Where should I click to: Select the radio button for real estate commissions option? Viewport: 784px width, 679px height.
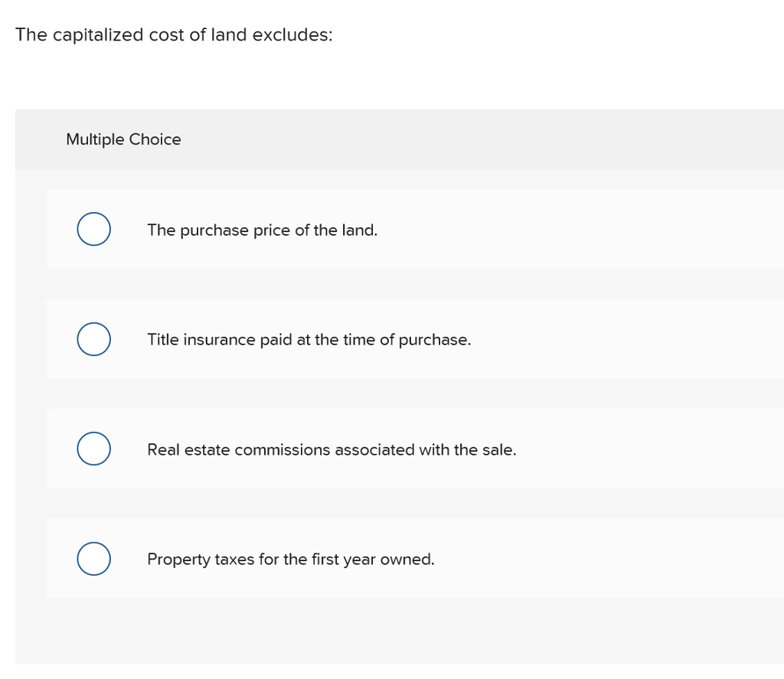pyautogui.click(x=93, y=449)
